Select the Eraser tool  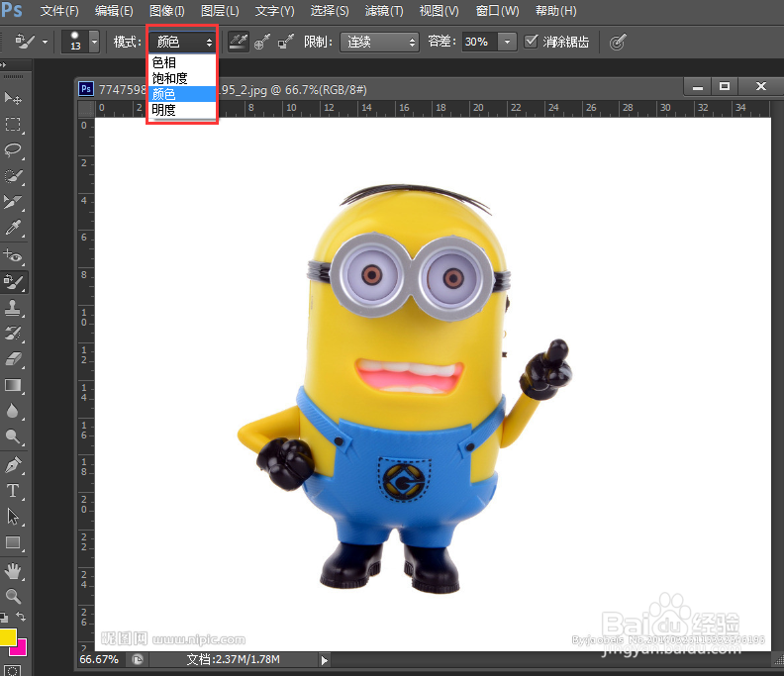[13, 359]
